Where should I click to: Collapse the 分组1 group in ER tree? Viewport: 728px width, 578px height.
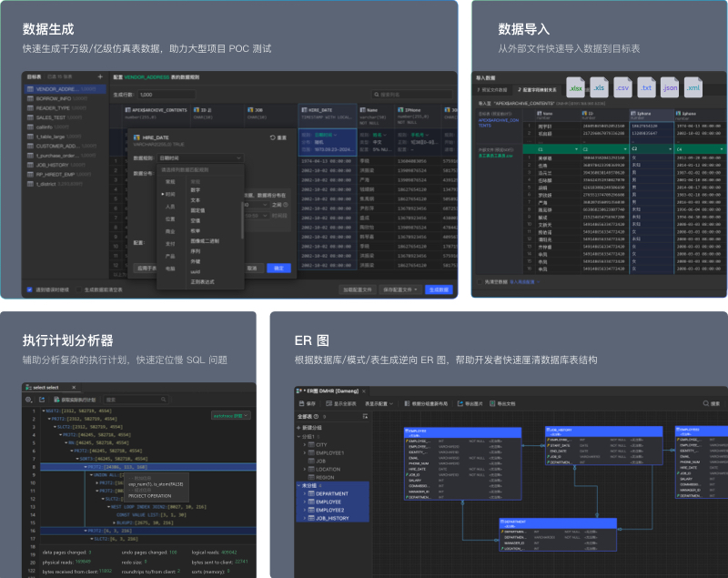(298, 436)
